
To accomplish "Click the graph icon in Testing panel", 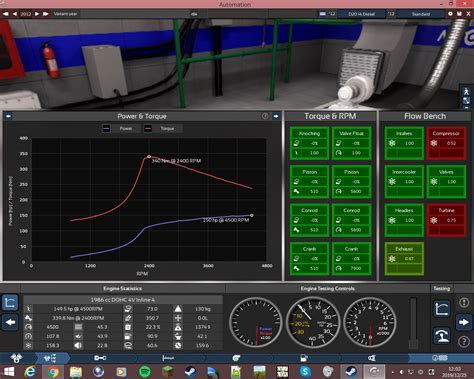I will pos(442,308).
